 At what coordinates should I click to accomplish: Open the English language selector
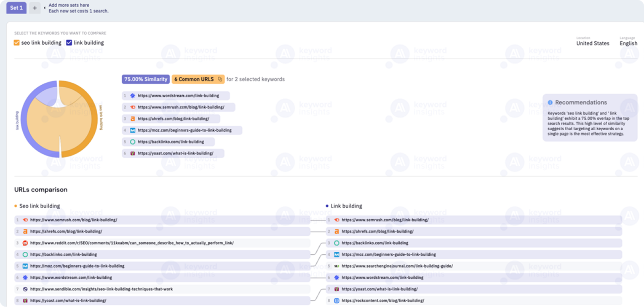[x=628, y=43]
